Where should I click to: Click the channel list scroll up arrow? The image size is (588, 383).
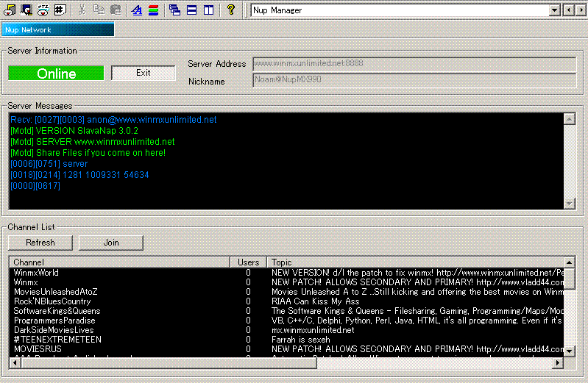(570, 262)
